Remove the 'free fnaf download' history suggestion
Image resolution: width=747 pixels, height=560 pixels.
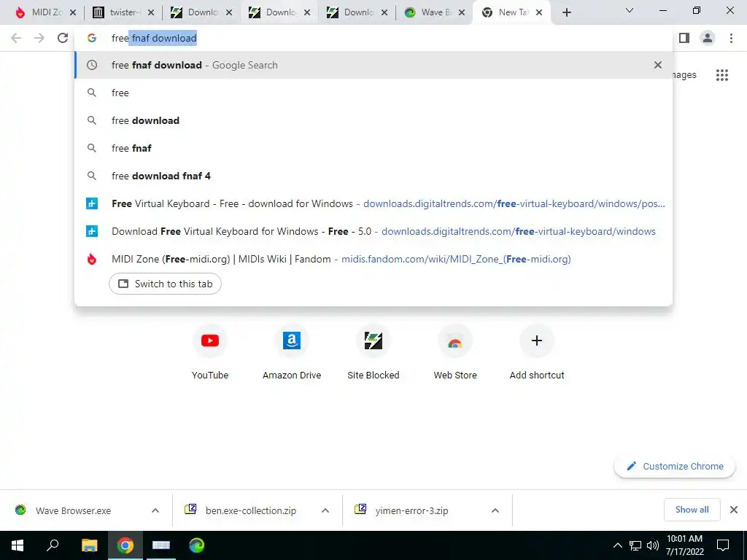(658, 65)
